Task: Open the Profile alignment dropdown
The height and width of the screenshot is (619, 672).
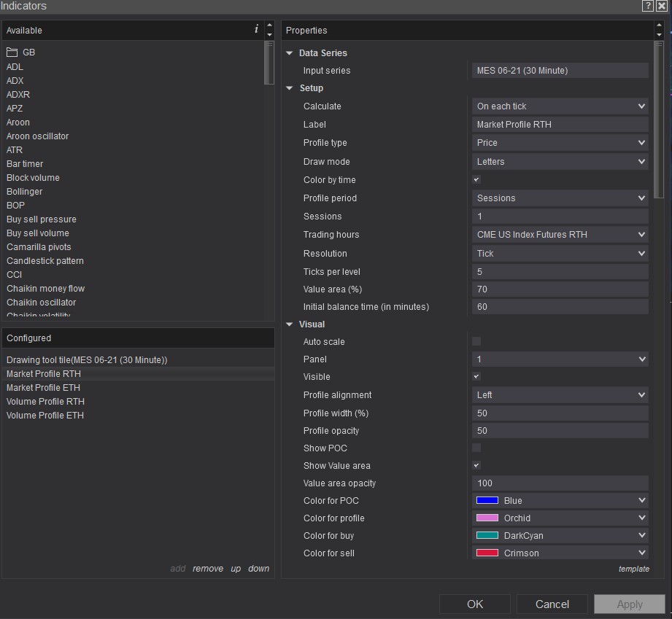Action: [x=560, y=395]
